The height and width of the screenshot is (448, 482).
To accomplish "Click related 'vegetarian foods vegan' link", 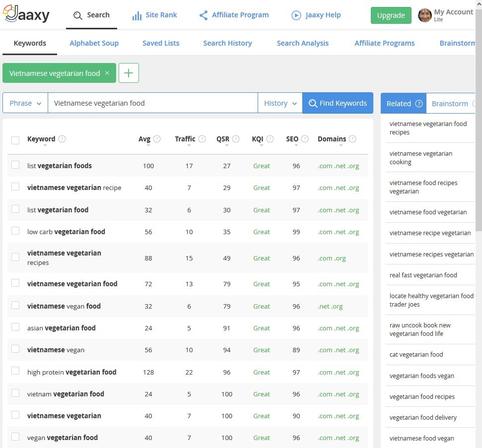I will click(x=421, y=376).
